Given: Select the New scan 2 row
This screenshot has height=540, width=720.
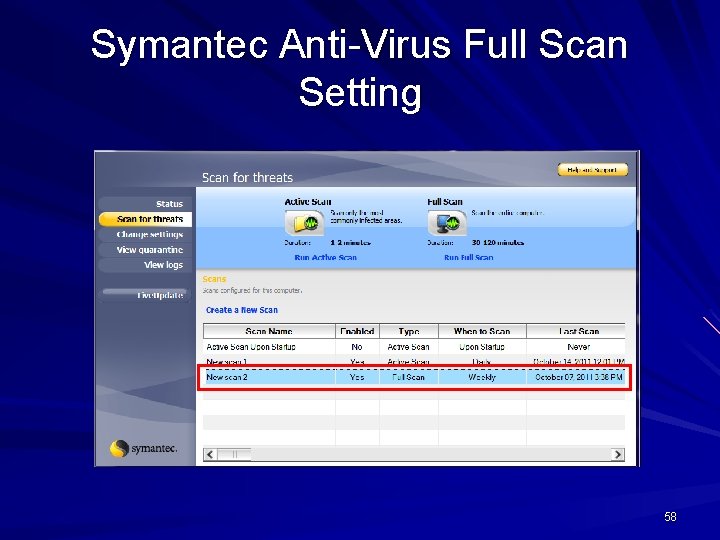Looking at the screenshot, I should 414,377.
